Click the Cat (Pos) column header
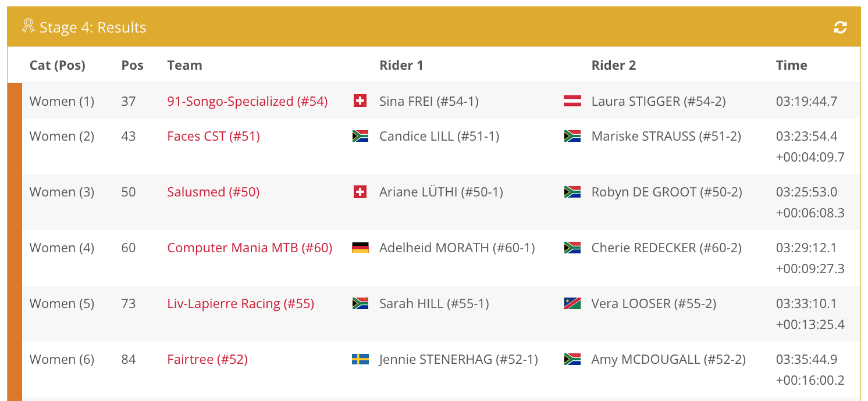The image size is (868, 401). coord(58,65)
